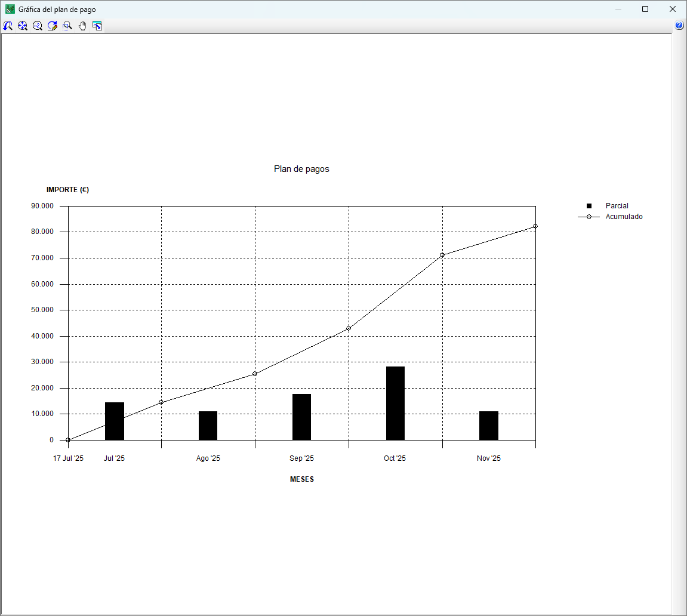Click the redraw icon with pencil
The height and width of the screenshot is (616, 687).
pyautogui.click(x=53, y=26)
